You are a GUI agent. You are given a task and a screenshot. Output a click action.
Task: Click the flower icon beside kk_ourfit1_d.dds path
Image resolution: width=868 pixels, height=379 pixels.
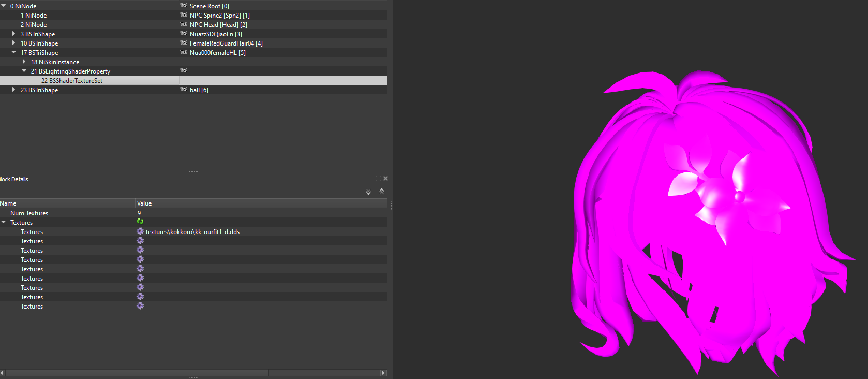tap(140, 231)
